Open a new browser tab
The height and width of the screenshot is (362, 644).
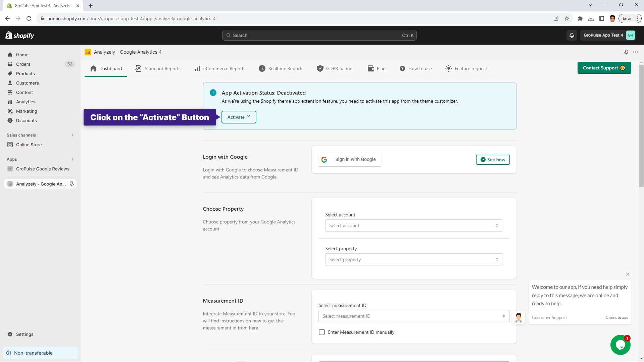pyautogui.click(x=91, y=6)
